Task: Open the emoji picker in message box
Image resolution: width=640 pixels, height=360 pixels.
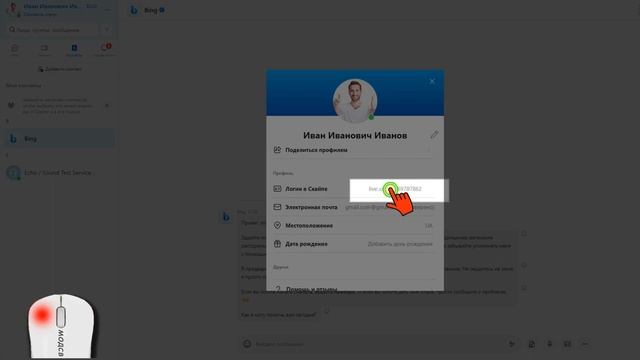Action: 247,344
